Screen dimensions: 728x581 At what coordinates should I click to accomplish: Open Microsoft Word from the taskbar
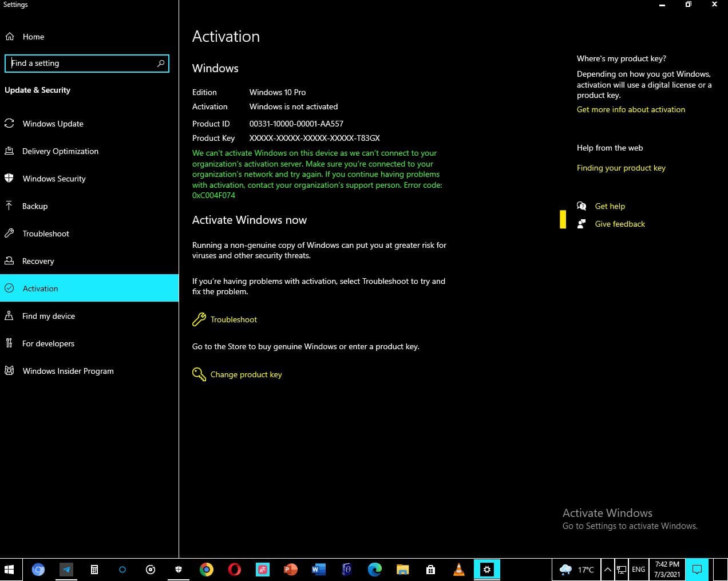[x=318, y=570]
